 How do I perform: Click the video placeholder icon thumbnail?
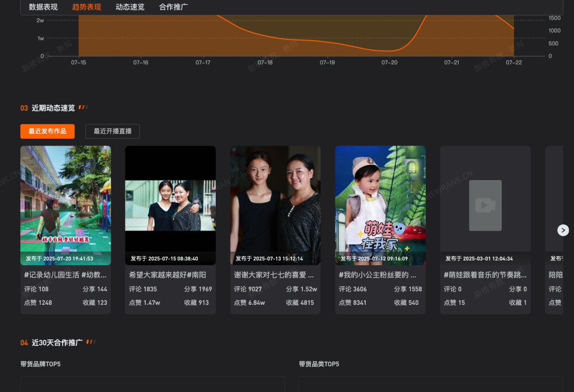tap(485, 205)
